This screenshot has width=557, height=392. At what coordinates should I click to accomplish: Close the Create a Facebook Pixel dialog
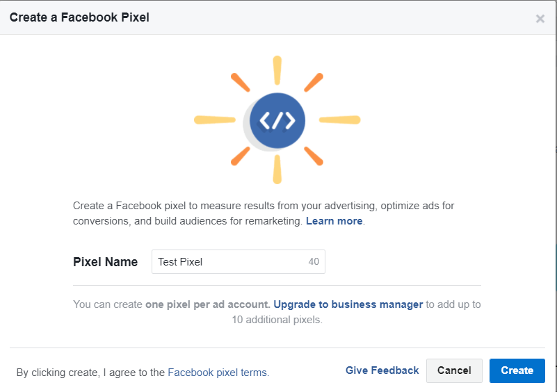[540, 19]
